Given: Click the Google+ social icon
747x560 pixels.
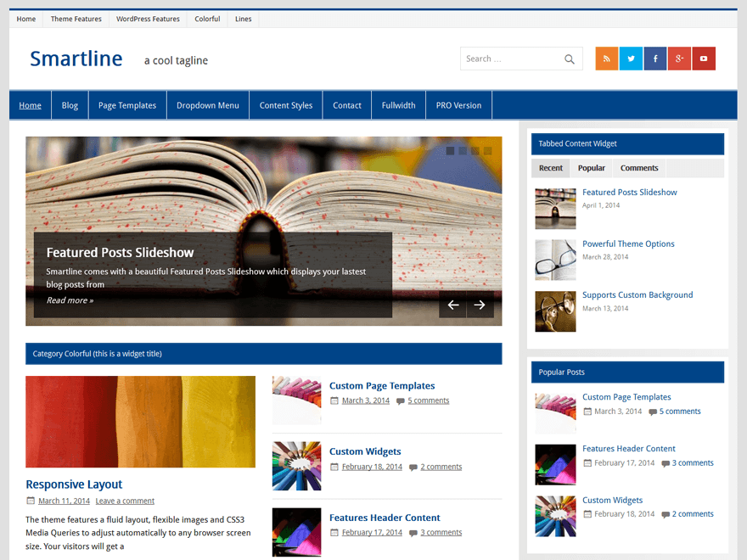Looking at the screenshot, I should coord(679,59).
